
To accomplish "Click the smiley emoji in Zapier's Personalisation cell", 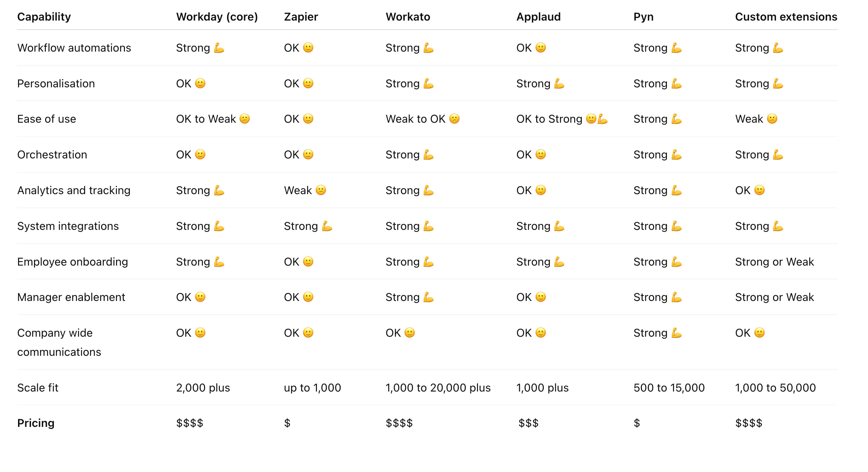I will click(308, 83).
